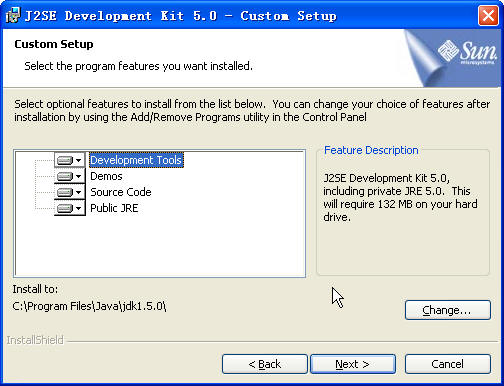Go to the previous step with Back
The width and height of the screenshot is (504, 386).
265,364
